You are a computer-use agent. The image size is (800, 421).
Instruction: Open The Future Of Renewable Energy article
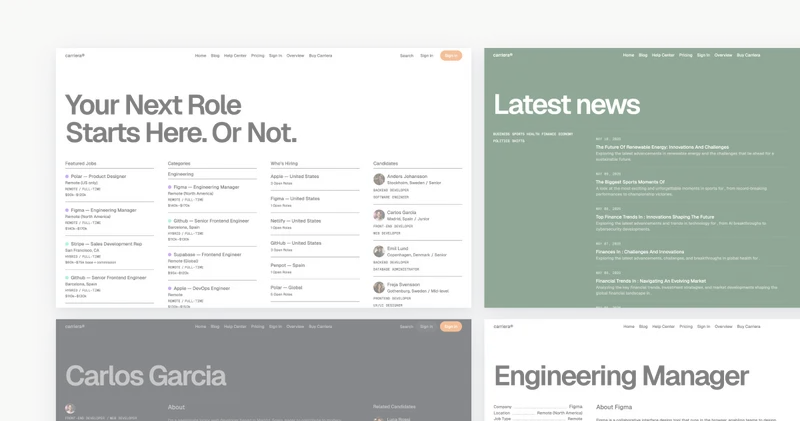(662, 147)
